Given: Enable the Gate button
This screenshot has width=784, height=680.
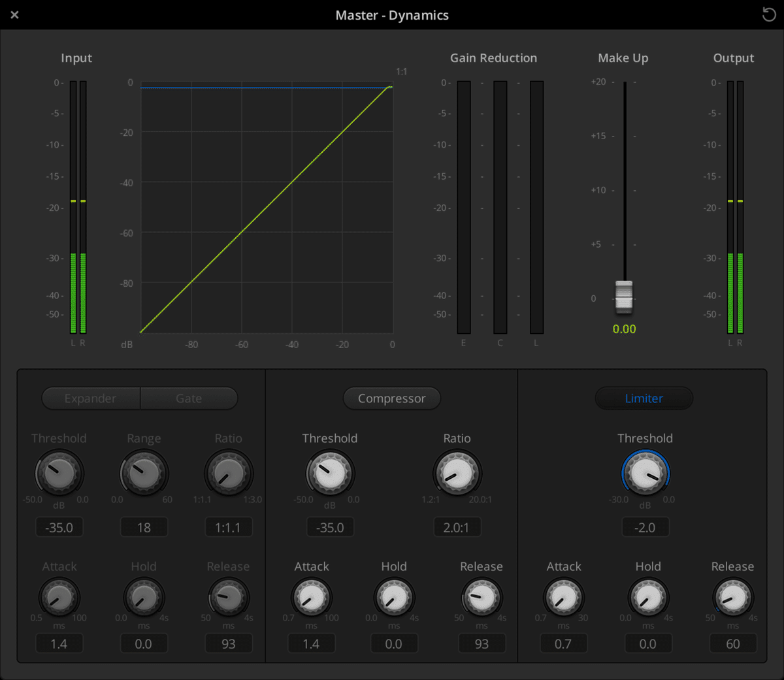Looking at the screenshot, I should 189,398.
